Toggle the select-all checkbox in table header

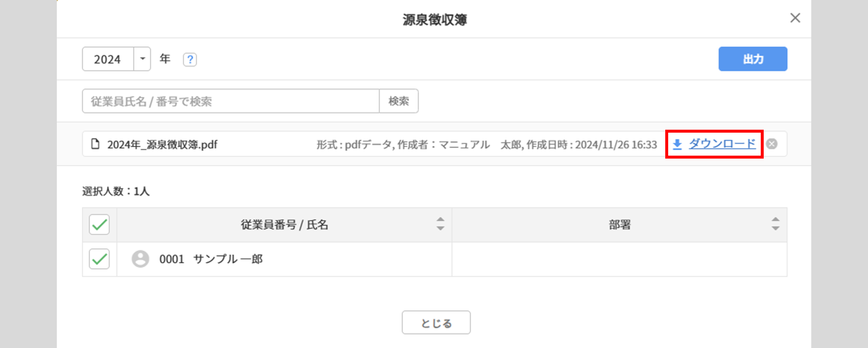click(99, 225)
